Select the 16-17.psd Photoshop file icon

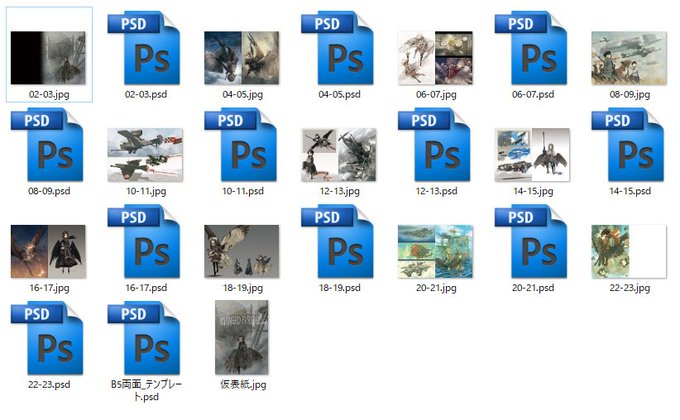pos(144,242)
